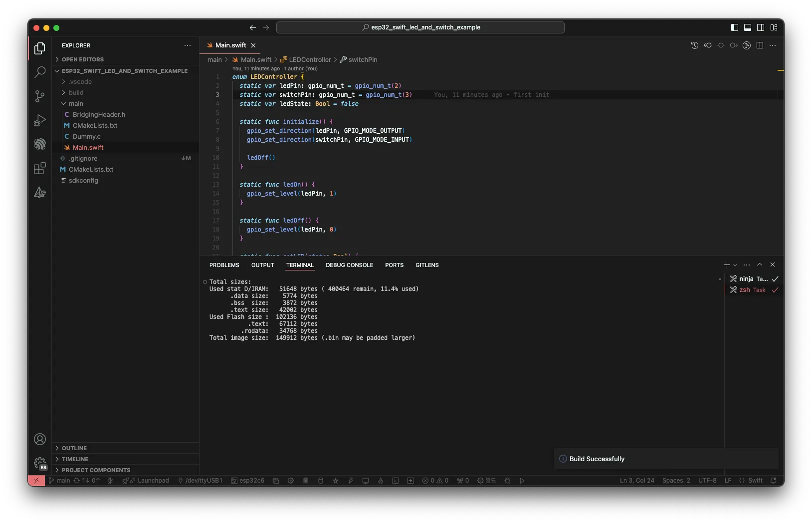Open the Source Control view
Image resolution: width=812 pixels, height=523 pixels.
pos(40,96)
